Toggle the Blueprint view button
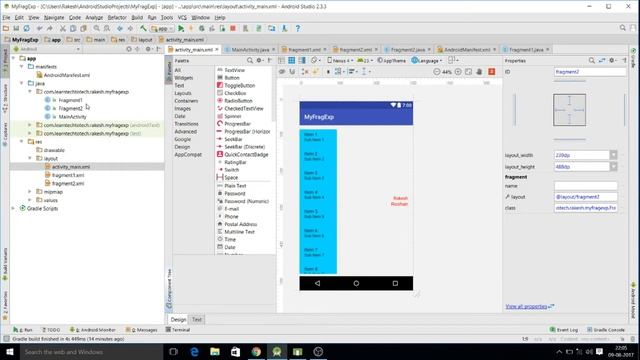 tap(291, 60)
